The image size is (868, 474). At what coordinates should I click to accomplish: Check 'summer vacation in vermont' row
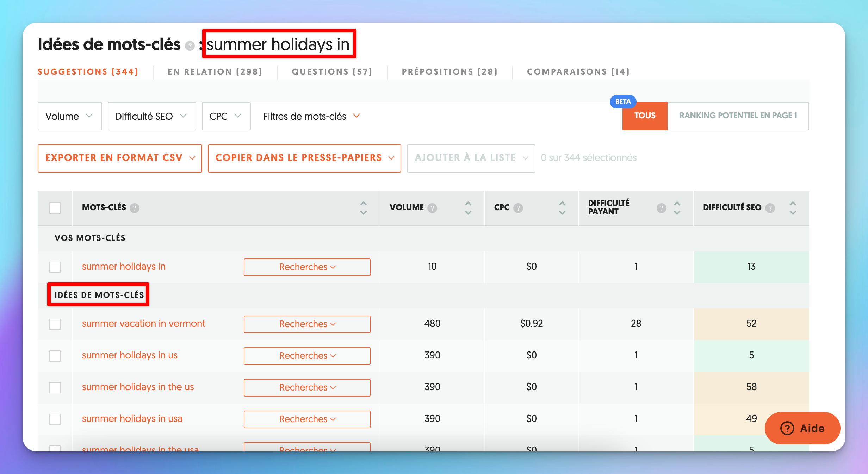[55, 324]
